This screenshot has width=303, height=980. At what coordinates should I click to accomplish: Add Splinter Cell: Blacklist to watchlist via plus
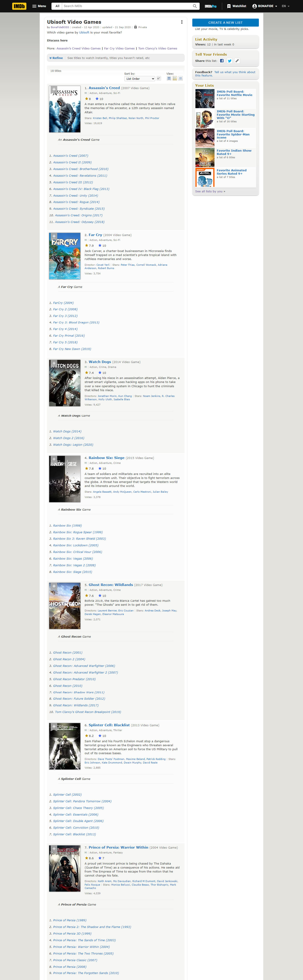point(54,726)
